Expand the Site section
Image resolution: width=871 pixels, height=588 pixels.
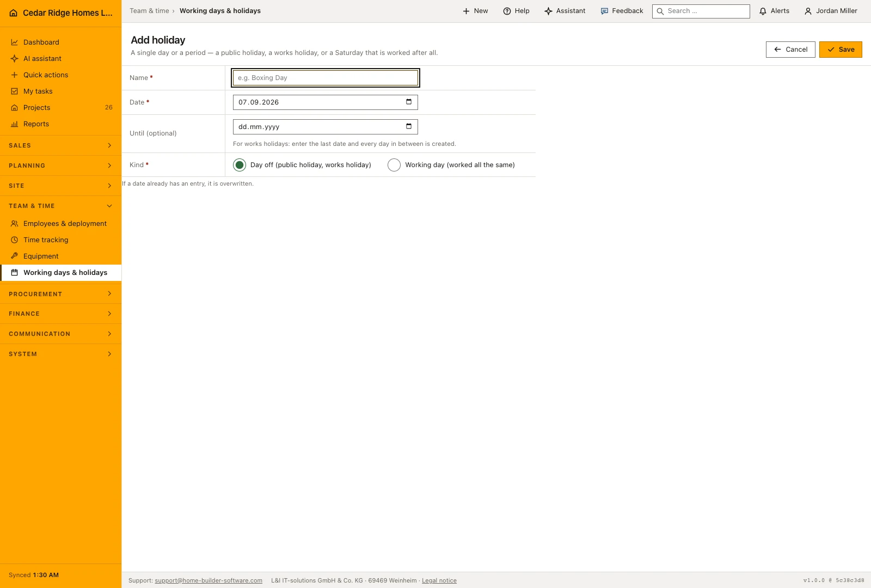tap(60, 186)
